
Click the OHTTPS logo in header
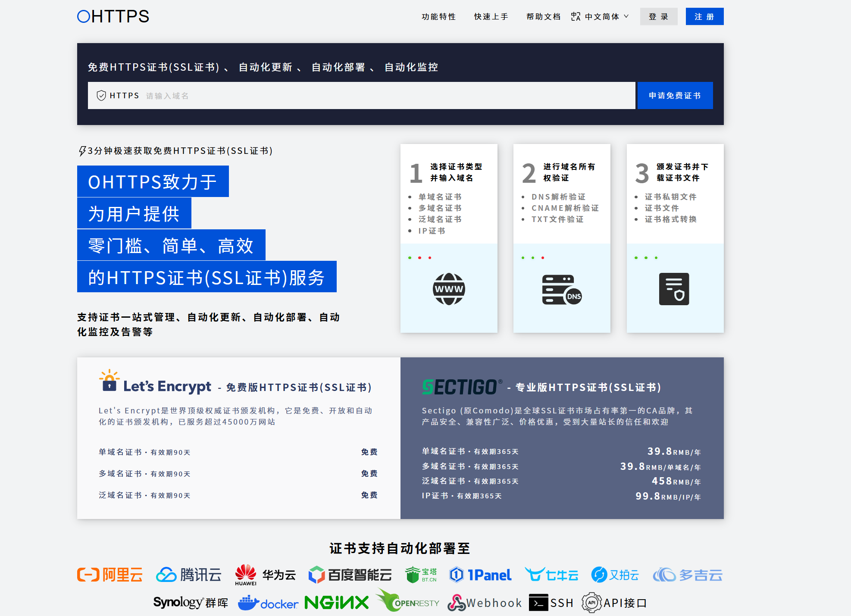pyautogui.click(x=113, y=16)
